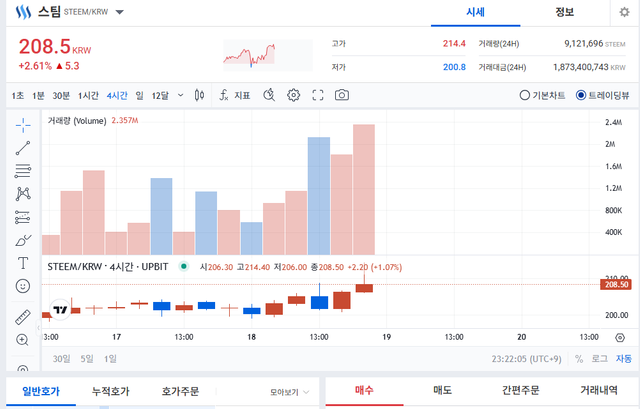Select the pattern drawing tool

click(x=23, y=194)
